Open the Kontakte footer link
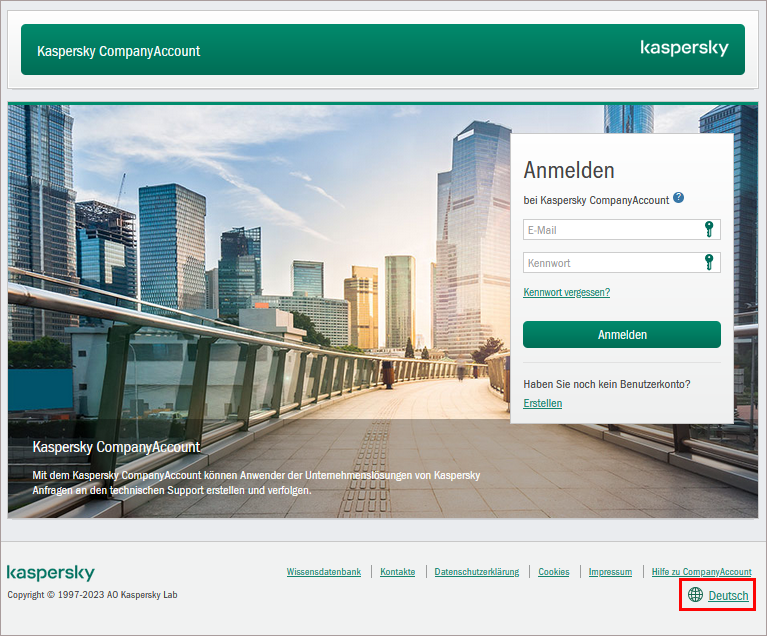Screen dimensions: 767x636 coord(398,571)
